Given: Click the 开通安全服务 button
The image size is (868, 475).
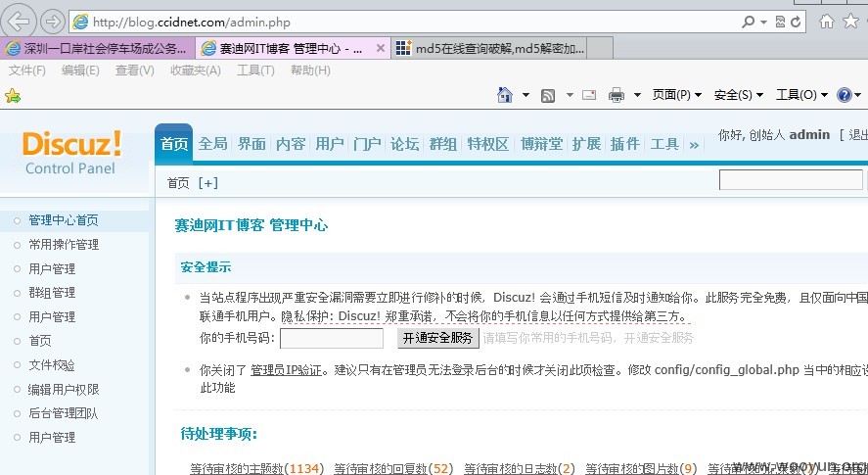Looking at the screenshot, I should click(x=437, y=338).
